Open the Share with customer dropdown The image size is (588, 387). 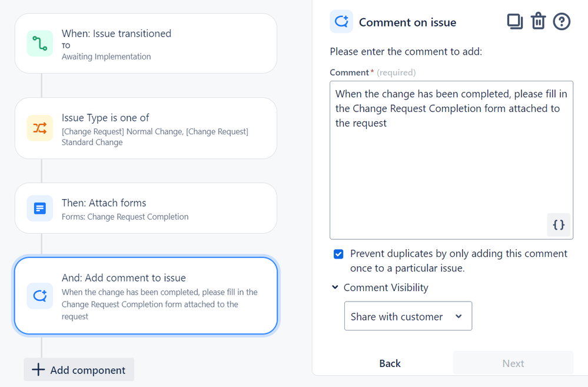pos(408,316)
